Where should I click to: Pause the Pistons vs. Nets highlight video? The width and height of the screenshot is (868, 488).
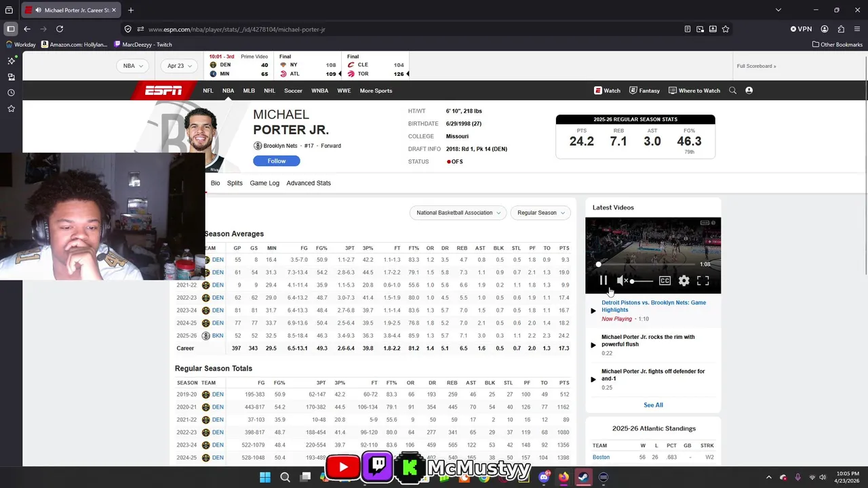(x=604, y=281)
